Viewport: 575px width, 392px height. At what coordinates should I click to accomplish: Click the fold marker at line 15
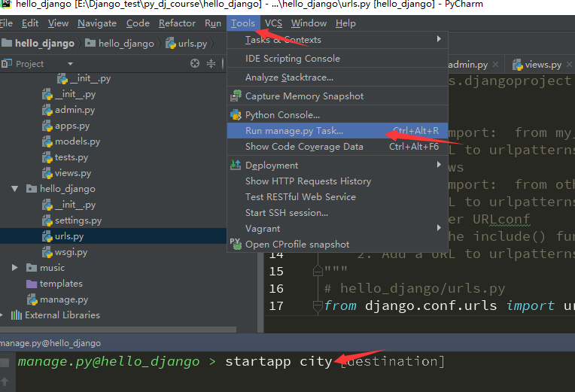coord(318,271)
